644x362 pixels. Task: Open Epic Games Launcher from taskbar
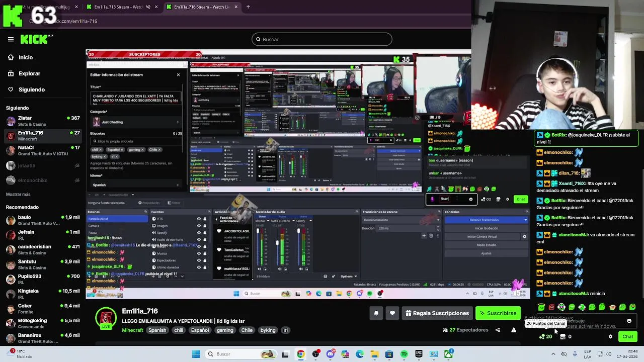point(419,354)
